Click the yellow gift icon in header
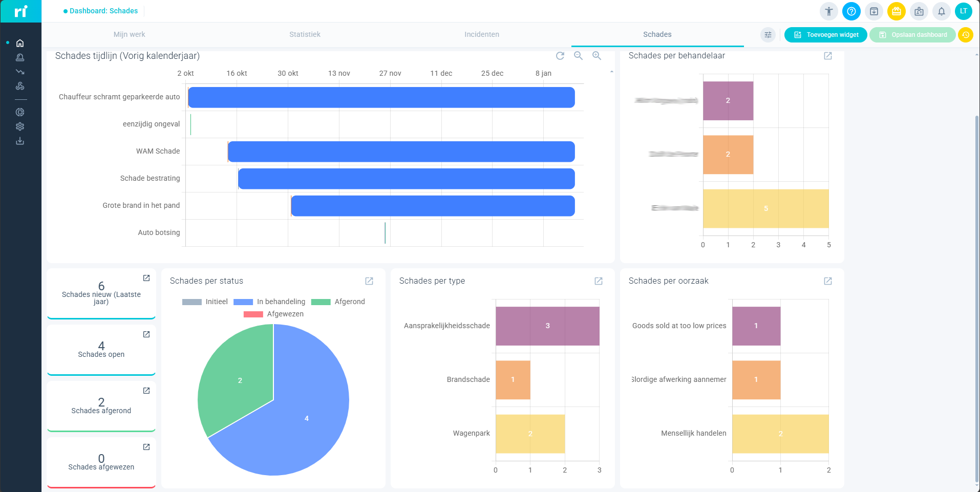 click(x=896, y=11)
